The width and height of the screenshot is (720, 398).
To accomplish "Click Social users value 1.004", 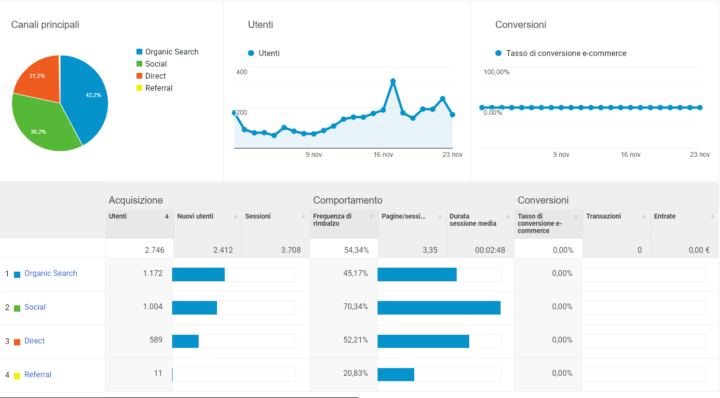I will 152,307.
